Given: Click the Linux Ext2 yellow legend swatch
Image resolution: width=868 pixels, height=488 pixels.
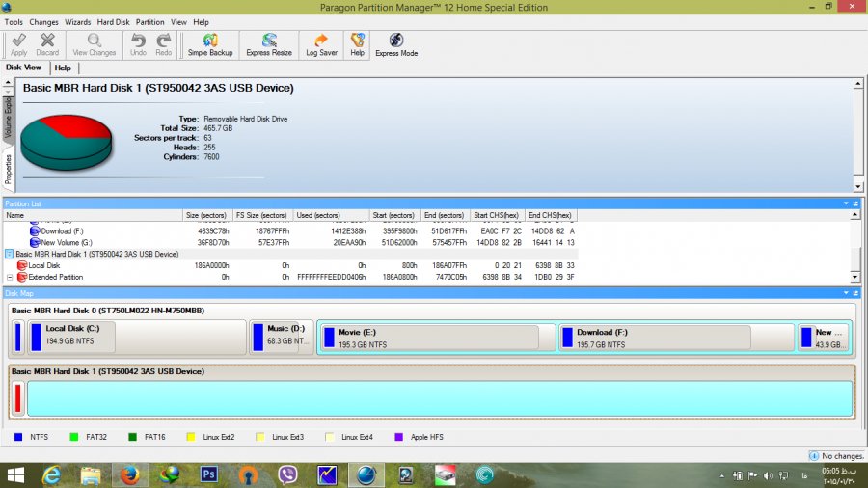Looking at the screenshot, I should [x=191, y=437].
